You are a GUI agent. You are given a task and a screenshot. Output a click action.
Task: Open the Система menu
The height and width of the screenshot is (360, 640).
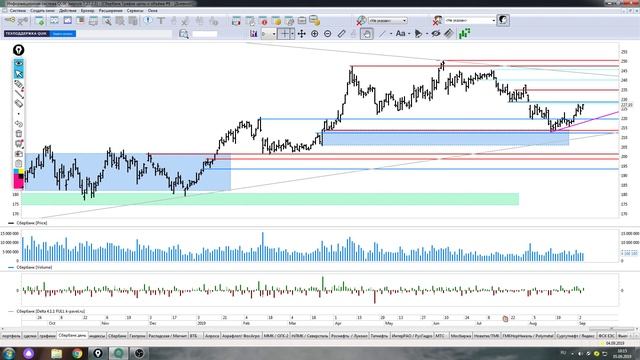pos(18,11)
